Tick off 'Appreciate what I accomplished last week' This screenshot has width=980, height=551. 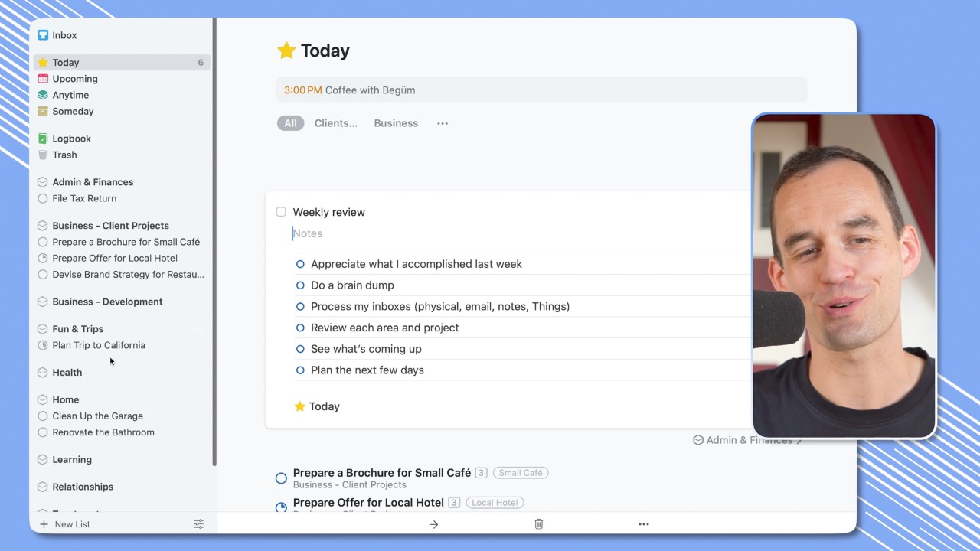(x=300, y=264)
